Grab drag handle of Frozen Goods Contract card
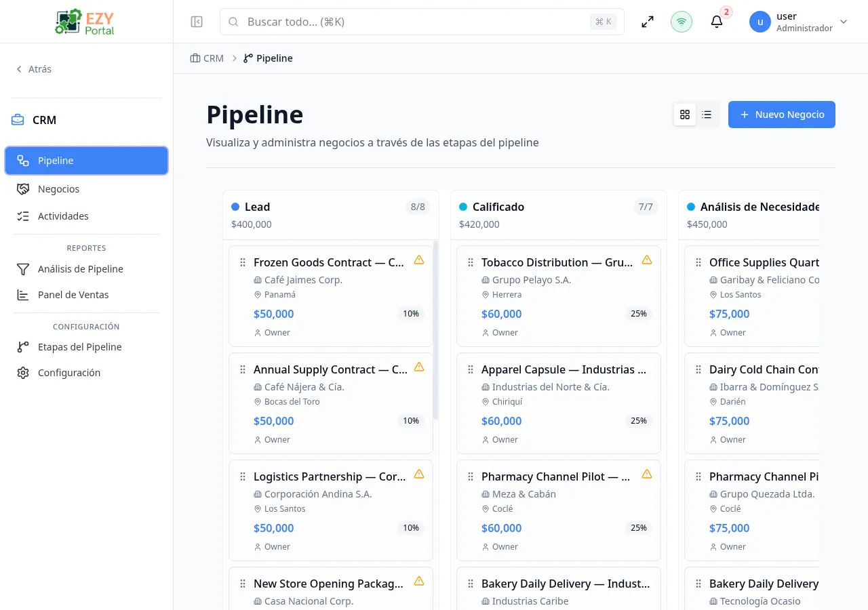 click(243, 262)
